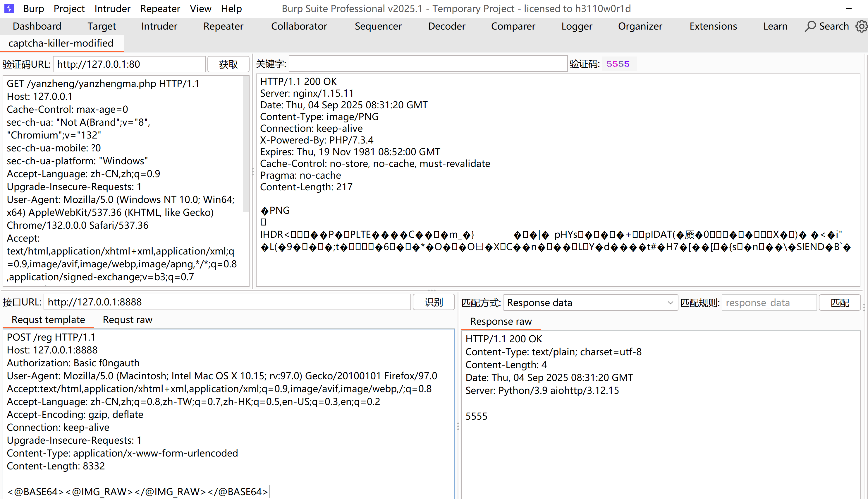The width and height of the screenshot is (868, 499).
Task: Click the Content-Length: 4 response line
Action: click(x=506, y=365)
